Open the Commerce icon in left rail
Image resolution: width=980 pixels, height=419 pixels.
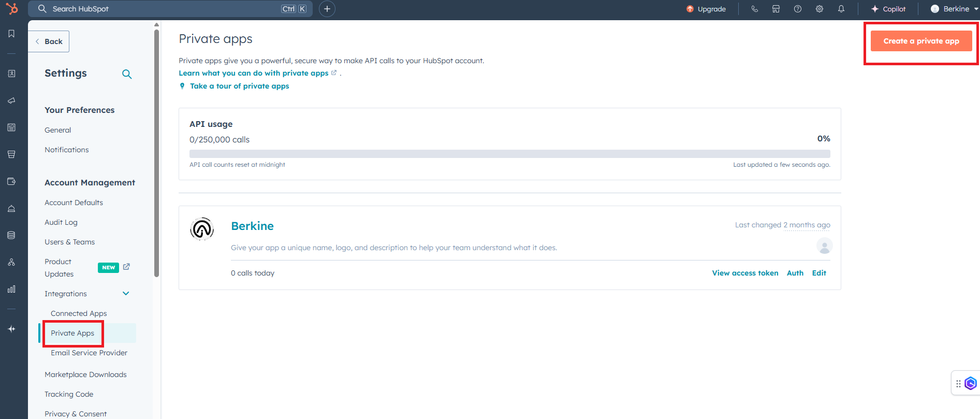(11, 154)
